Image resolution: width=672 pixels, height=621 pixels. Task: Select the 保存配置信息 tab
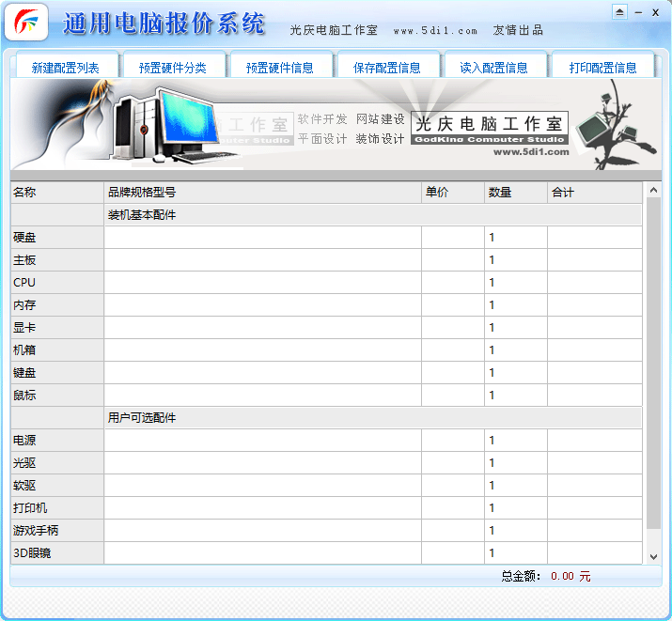(386, 68)
